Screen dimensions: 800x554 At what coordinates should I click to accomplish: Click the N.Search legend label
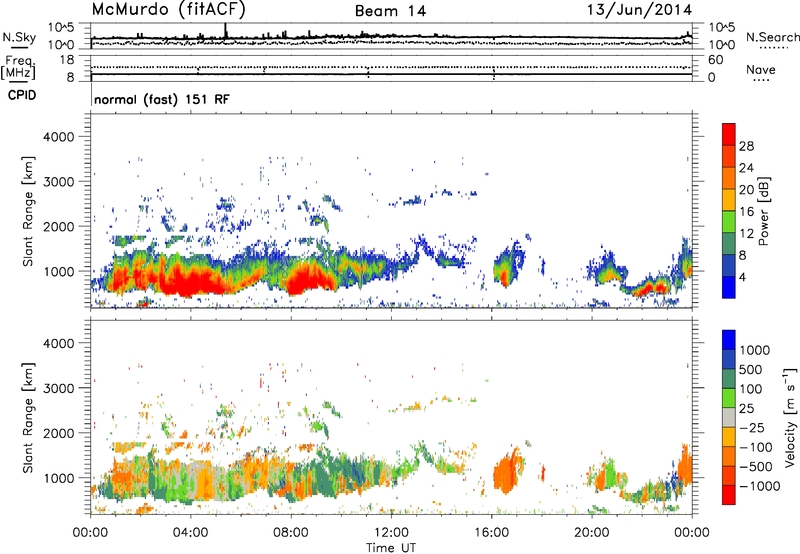pos(772,37)
